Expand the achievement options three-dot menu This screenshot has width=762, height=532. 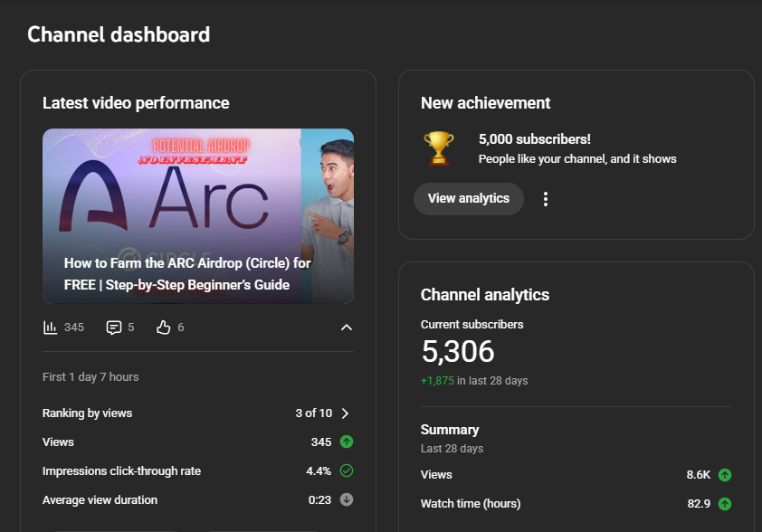coord(545,198)
